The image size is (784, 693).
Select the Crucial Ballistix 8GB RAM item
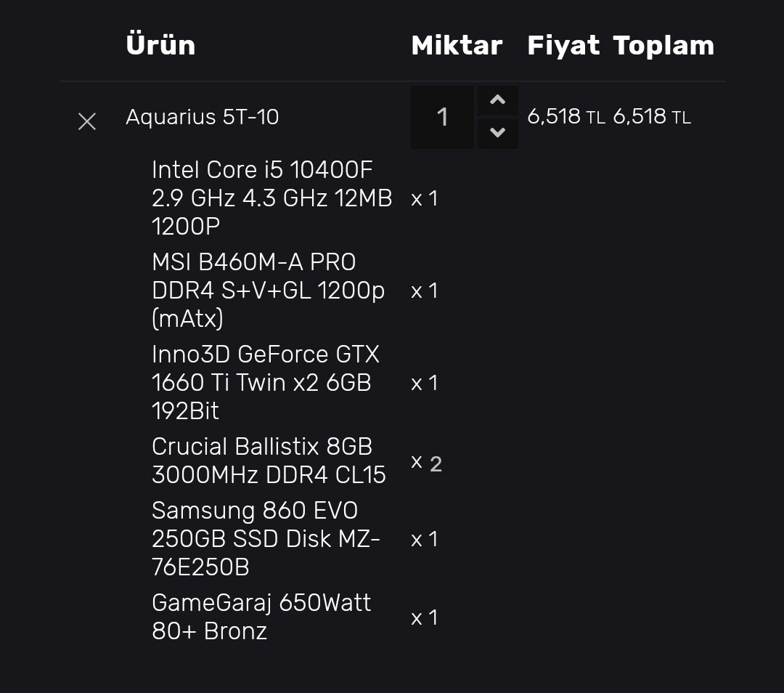[x=269, y=461]
